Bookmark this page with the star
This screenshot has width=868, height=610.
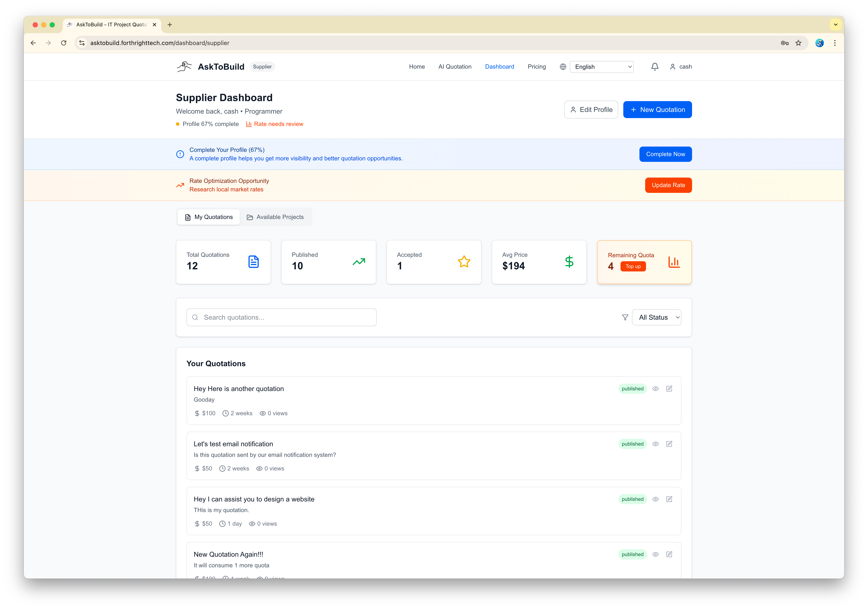tap(798, 43)
